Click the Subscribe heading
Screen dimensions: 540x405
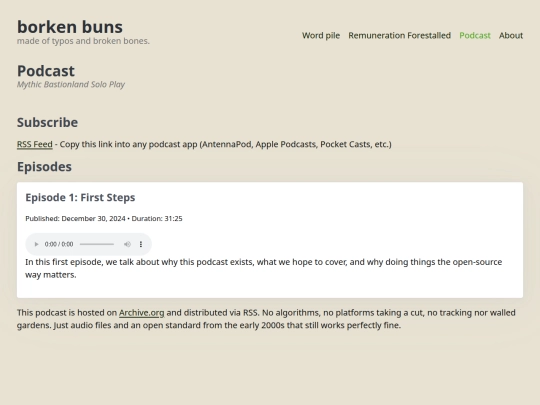click(x=48, y=122)
